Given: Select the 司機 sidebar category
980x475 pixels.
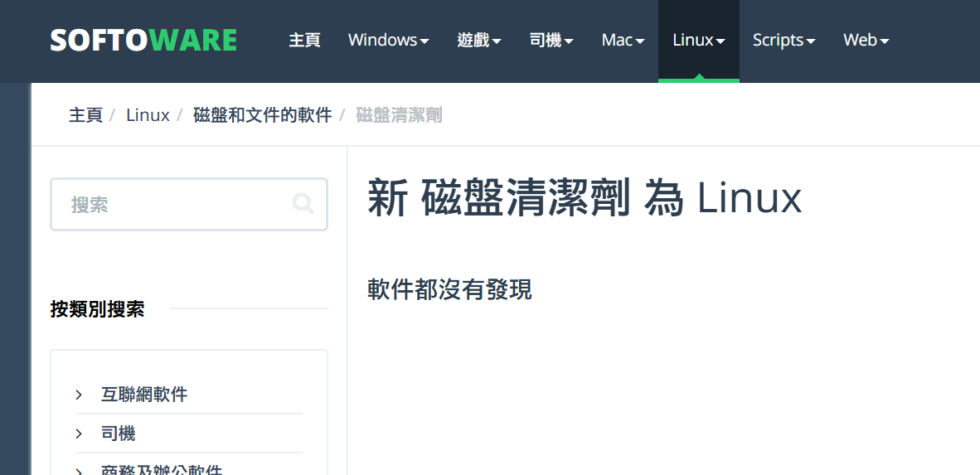Looking at the screenshot, I should coord(118,434).
